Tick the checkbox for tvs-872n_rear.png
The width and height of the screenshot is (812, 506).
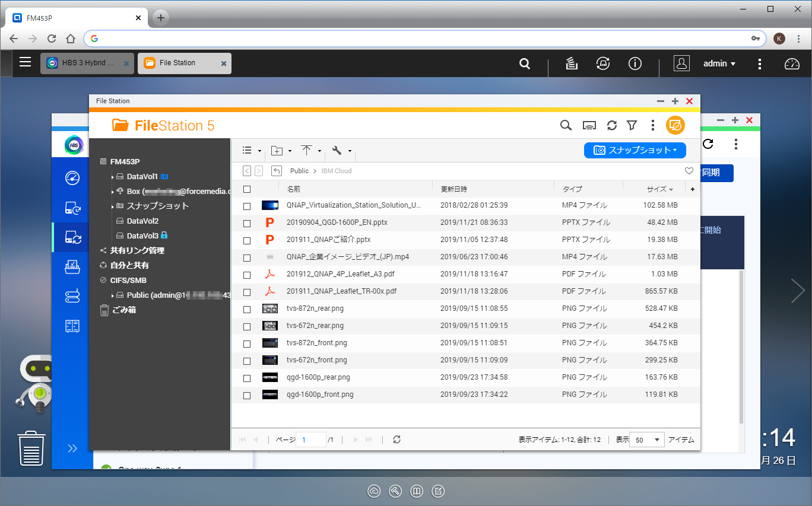coord(247,308)
